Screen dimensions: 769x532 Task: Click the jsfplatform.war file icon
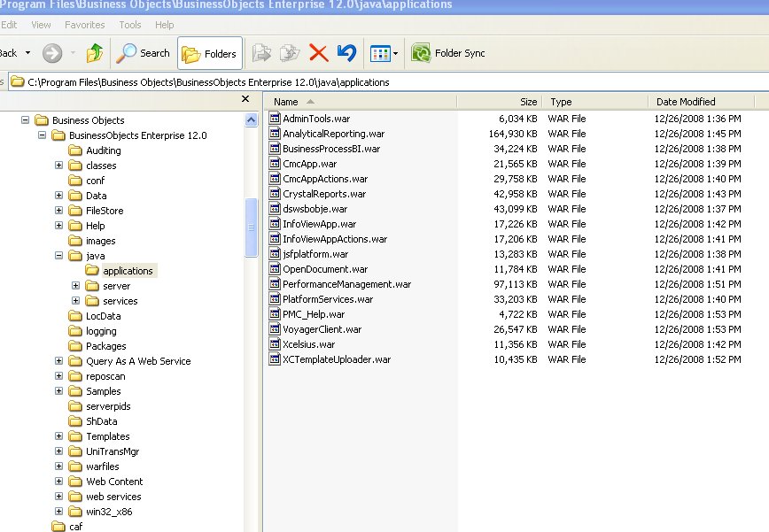275,254
